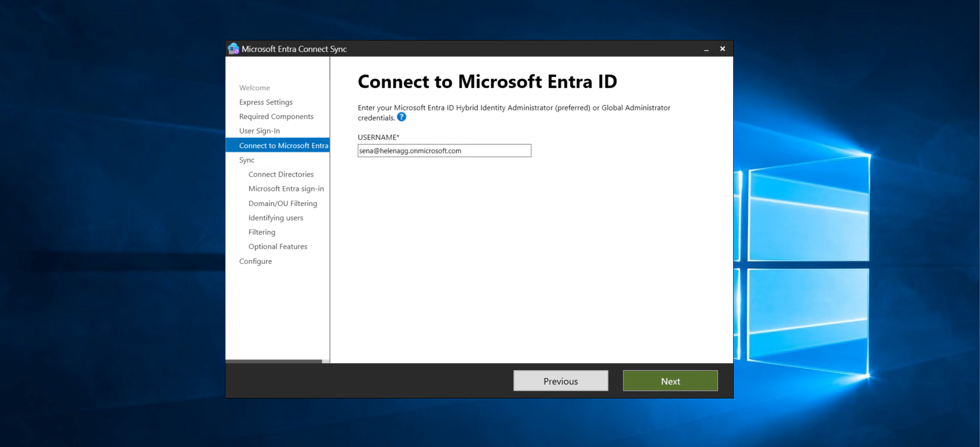Image resolution: width=980 pixels, height=447 pixels.
Task: Go to the Required Components step
Action: 276,117
